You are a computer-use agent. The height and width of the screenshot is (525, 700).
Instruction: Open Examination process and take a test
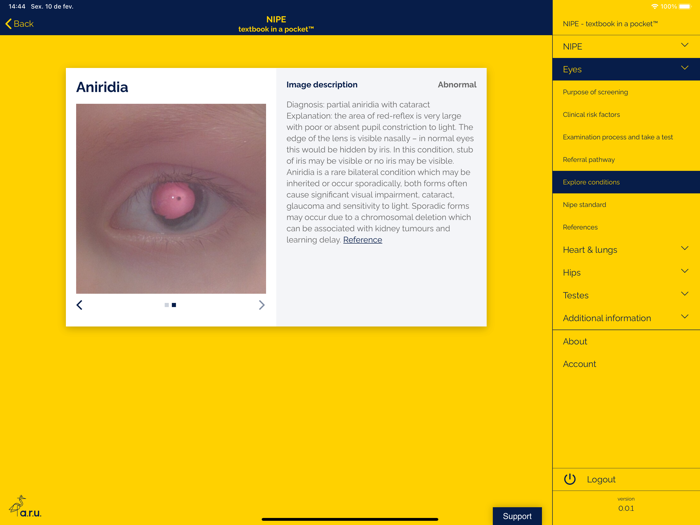pyautogui.click(x=626, y=137)
